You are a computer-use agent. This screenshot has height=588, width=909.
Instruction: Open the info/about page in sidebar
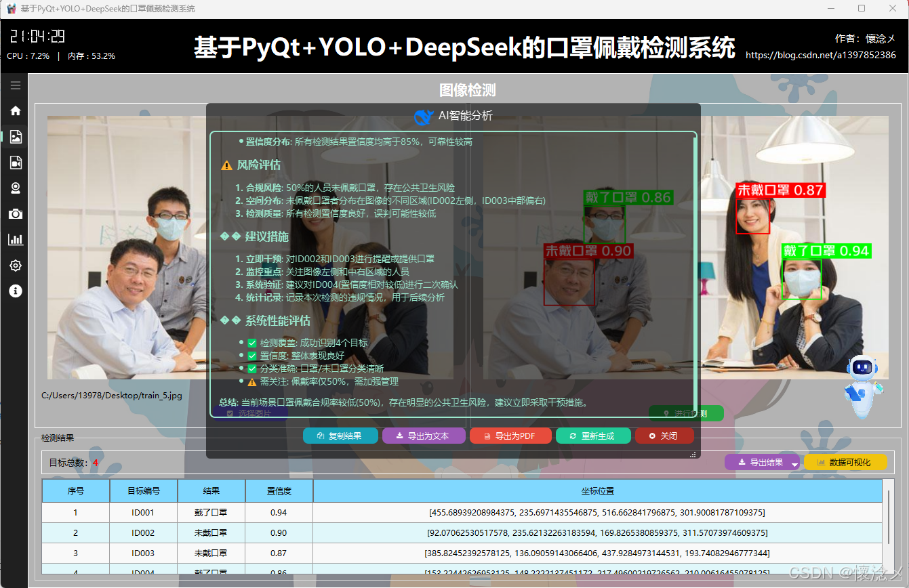click(15, 291)
